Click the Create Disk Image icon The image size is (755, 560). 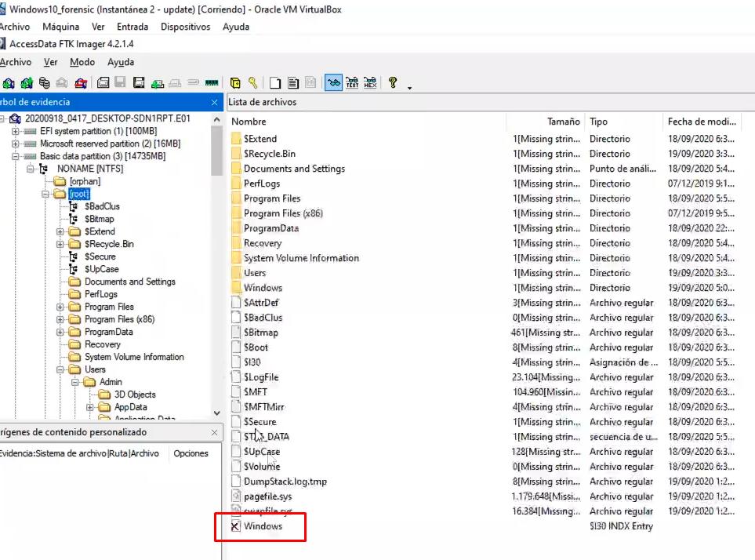click(103, 83)
